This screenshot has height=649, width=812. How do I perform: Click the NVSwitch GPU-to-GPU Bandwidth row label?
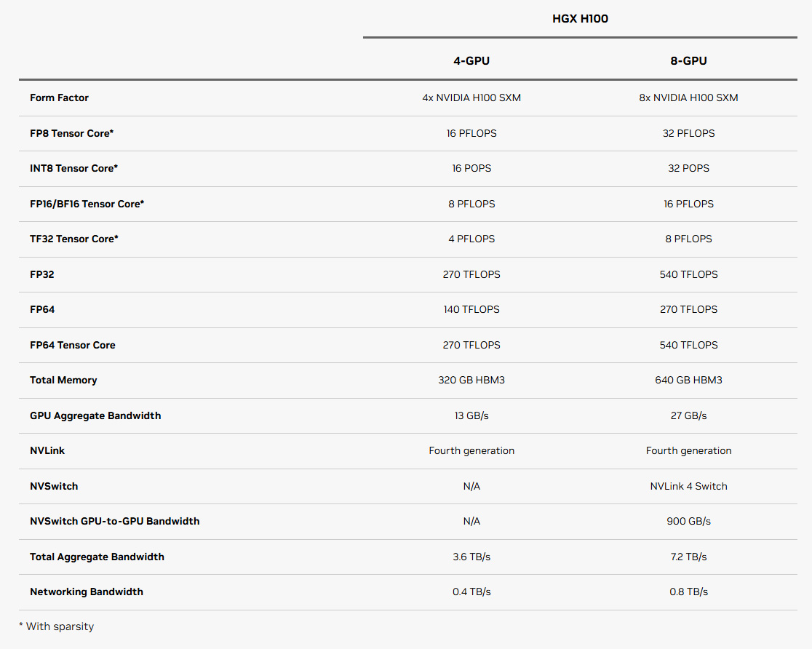click(x=114, y=521)
